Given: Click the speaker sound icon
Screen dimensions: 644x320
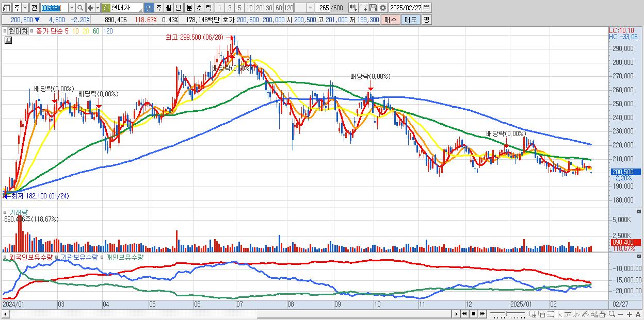Looking at the screenshot, I should pyautogui.click(x=90, y=8).
